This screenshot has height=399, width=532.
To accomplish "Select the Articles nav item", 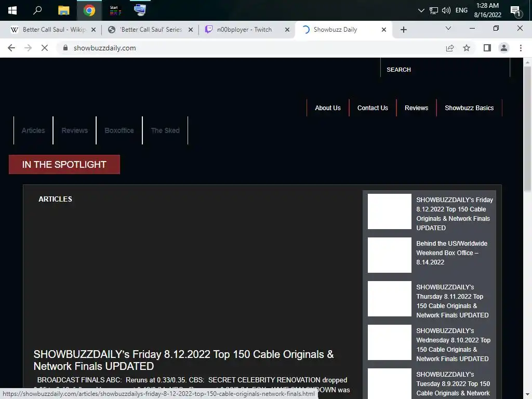I will coord(33,130).
